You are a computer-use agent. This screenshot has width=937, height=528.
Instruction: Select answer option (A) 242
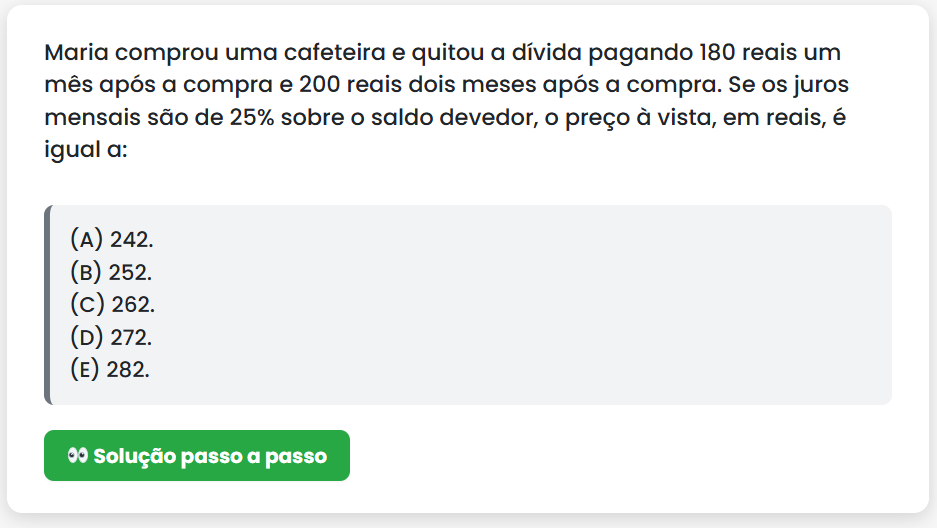111,240
